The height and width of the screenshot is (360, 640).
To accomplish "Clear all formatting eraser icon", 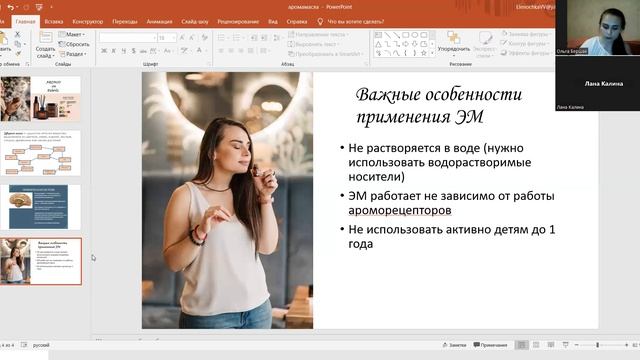I will (204, 38).
